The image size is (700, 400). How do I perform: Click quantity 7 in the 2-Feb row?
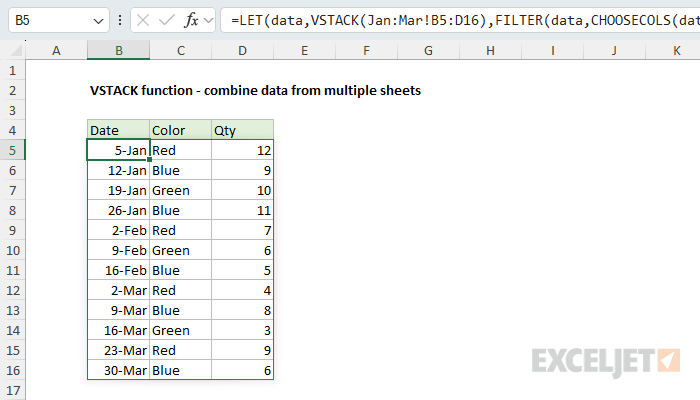242,230
